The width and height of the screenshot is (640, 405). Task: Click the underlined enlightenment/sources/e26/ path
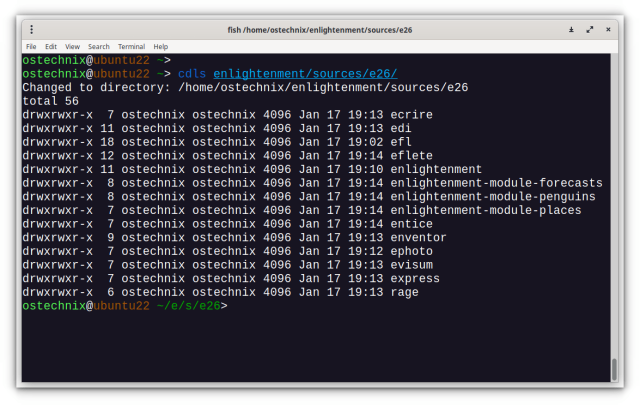[x=305, y=74]
